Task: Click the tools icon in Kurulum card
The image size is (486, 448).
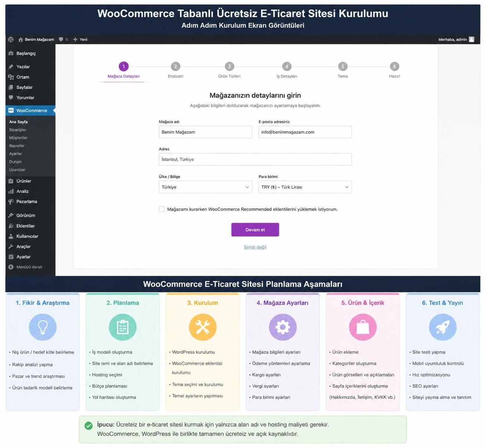Action: (x=203, y=327)
